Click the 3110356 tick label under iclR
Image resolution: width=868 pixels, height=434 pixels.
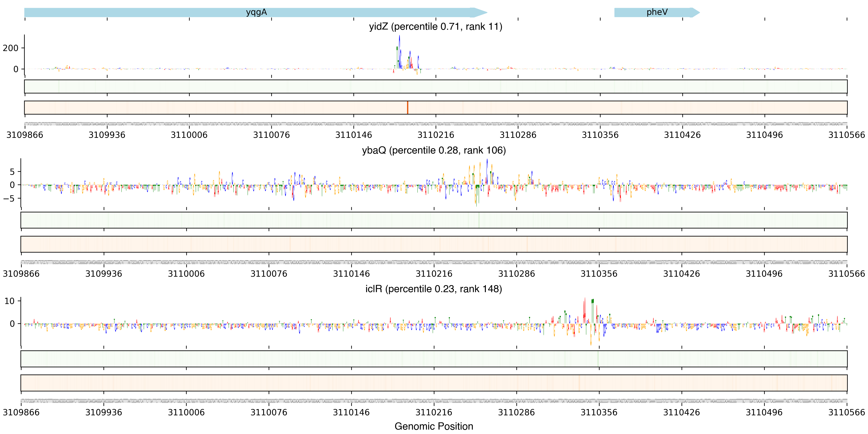[x=599, y=413]
